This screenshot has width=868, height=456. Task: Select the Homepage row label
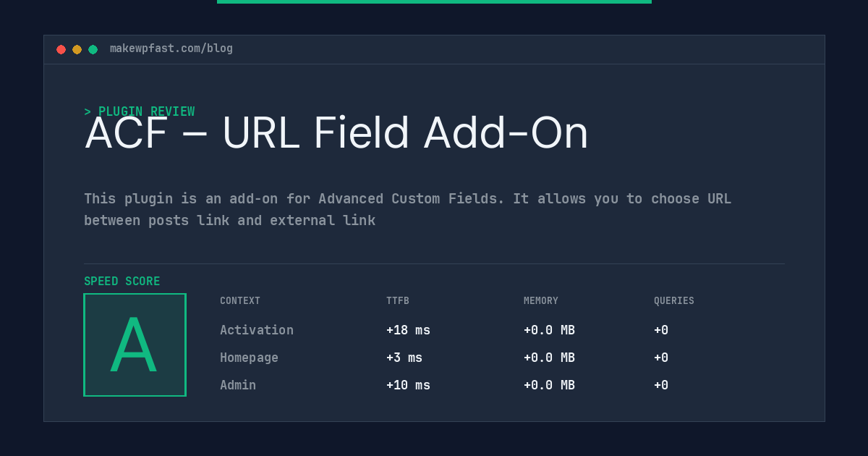pos(249,358)
